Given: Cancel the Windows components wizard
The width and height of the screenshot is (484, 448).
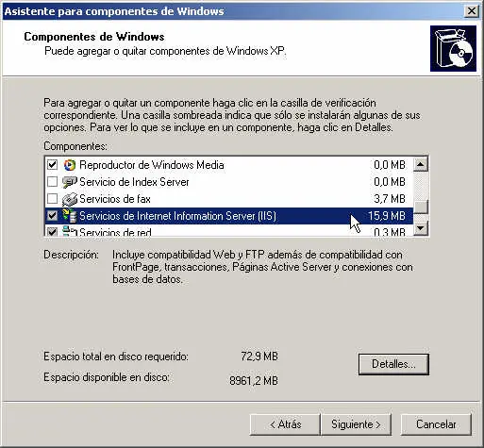Looking at the screenshot, I should point(436,424).
